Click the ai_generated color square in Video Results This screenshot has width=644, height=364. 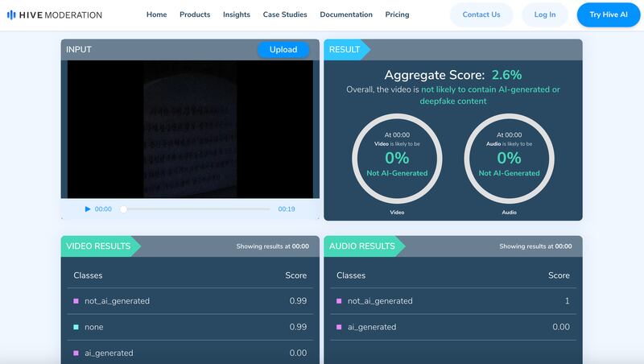[x=76, y=353]
